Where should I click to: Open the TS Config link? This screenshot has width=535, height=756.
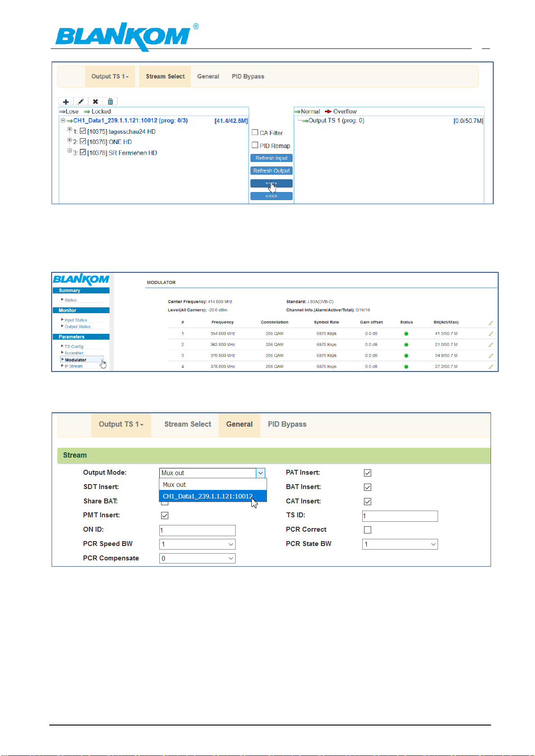[x=74, y=347]
